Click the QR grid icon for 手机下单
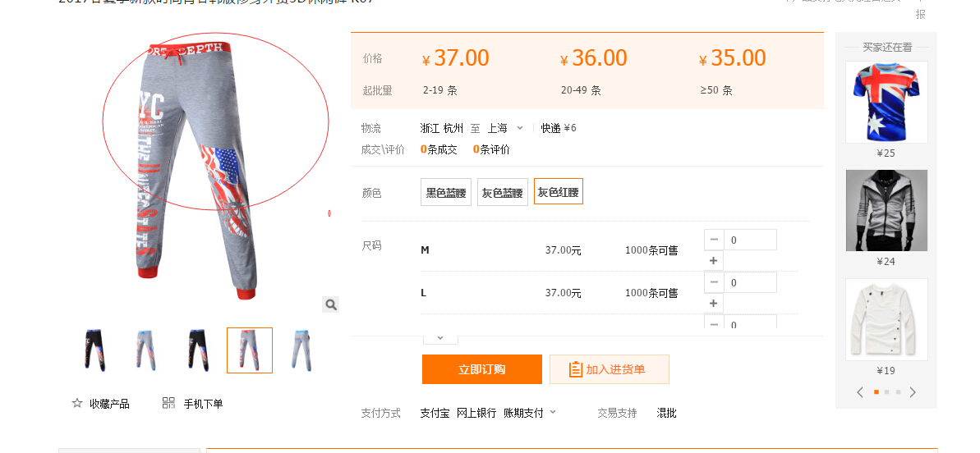 (168, 403)
